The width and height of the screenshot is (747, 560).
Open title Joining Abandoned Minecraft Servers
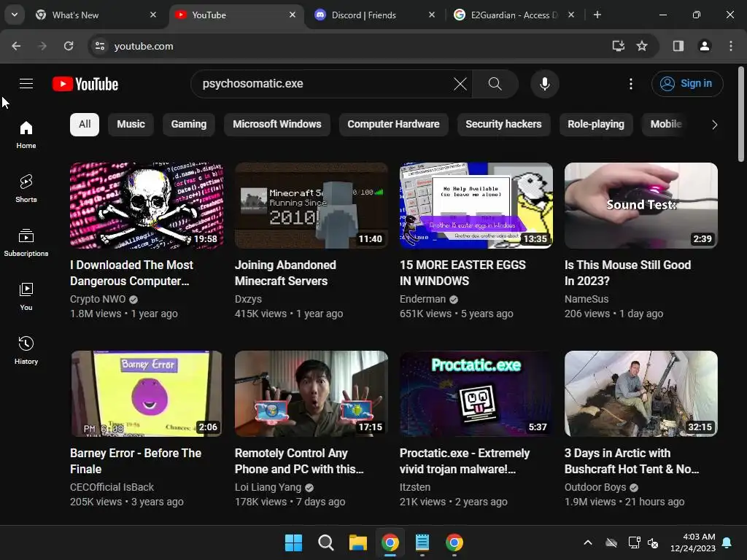click(285, 273)
